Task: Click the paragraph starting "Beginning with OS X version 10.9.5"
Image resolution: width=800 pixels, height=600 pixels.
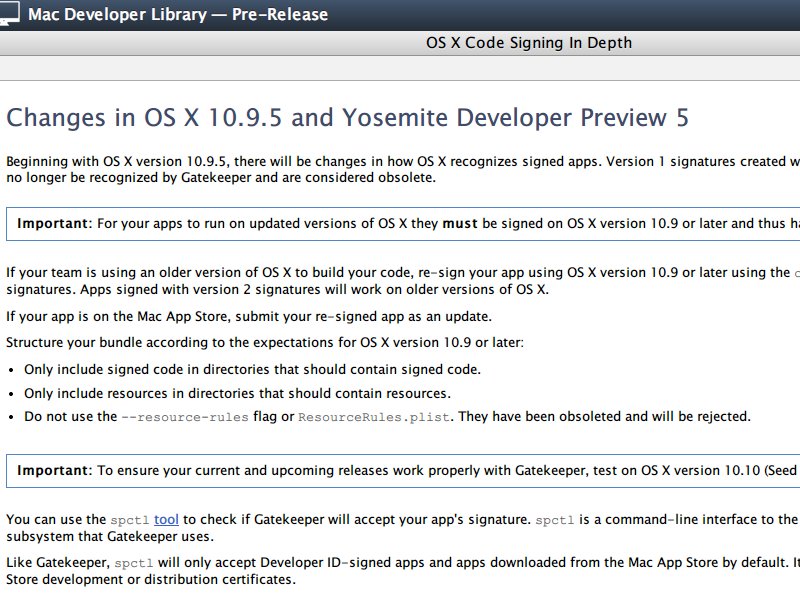Action: pyautogui.click(x=403, y=169)
